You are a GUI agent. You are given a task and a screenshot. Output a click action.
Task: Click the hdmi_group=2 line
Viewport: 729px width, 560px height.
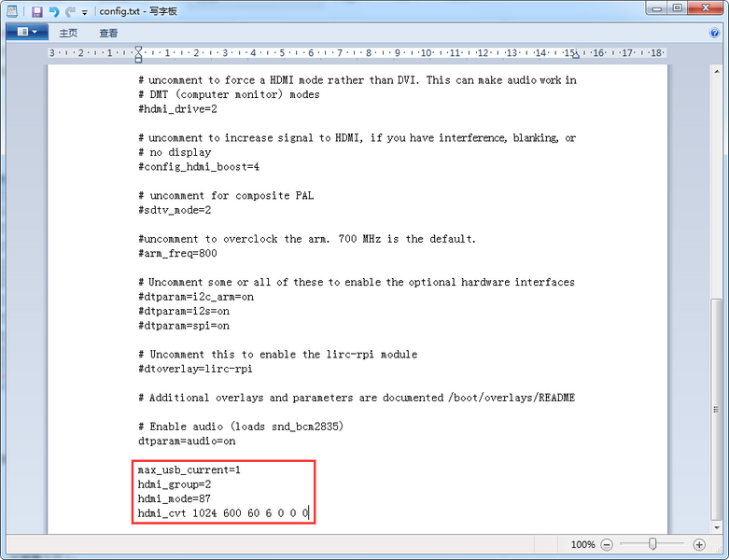click(175, 484)
